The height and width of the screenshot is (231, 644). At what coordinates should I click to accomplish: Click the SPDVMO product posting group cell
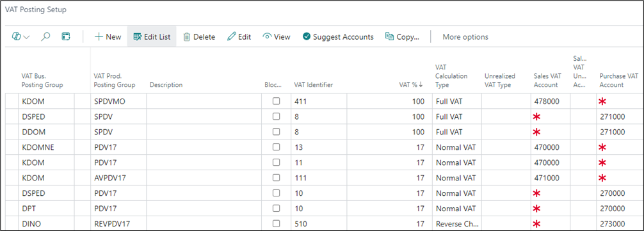click(118, 101)
